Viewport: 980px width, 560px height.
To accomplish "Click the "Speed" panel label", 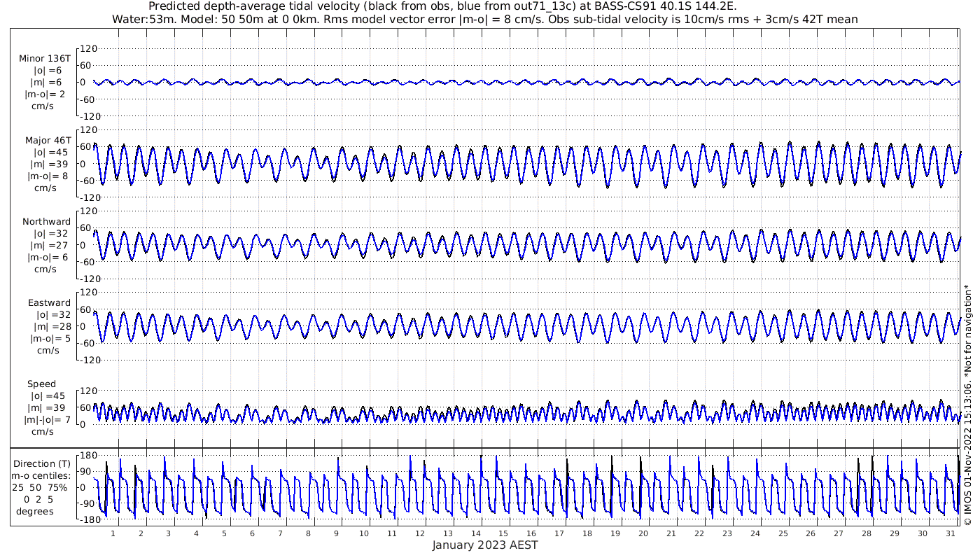I will (x=42, y=384).
